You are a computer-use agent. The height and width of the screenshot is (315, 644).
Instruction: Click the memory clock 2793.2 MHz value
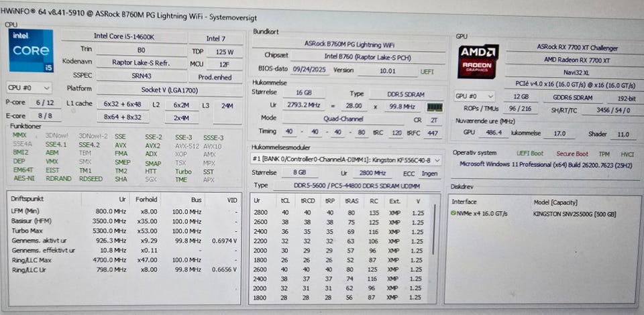(305, 106)
